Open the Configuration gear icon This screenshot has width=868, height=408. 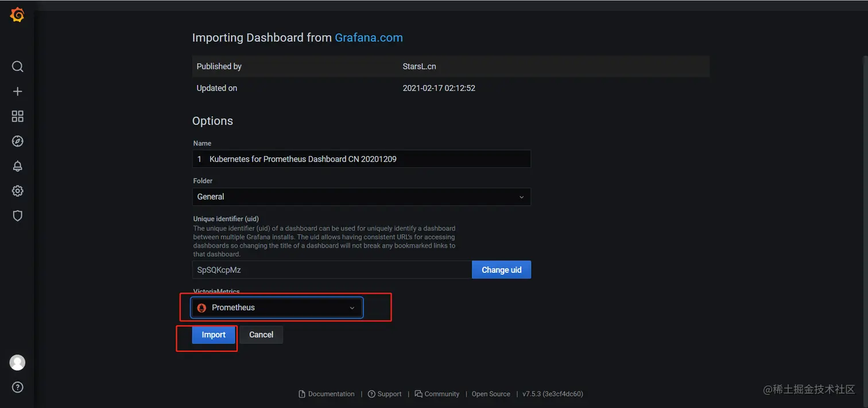tap(17, 191)
